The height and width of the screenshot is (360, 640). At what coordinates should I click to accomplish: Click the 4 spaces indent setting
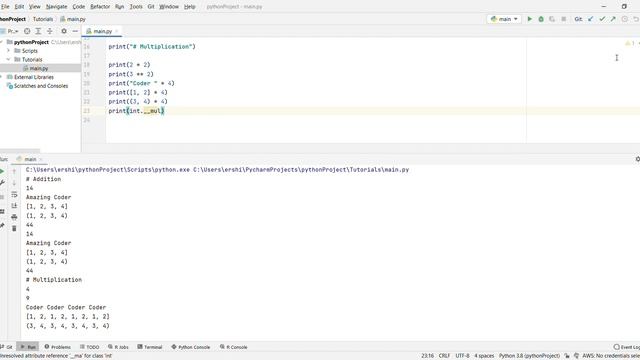[484, 356]
